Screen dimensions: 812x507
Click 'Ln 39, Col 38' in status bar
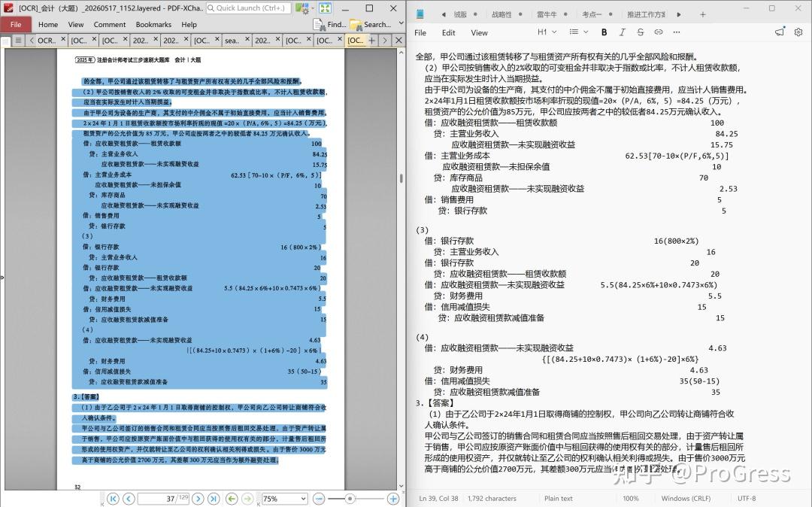point(438,498)
